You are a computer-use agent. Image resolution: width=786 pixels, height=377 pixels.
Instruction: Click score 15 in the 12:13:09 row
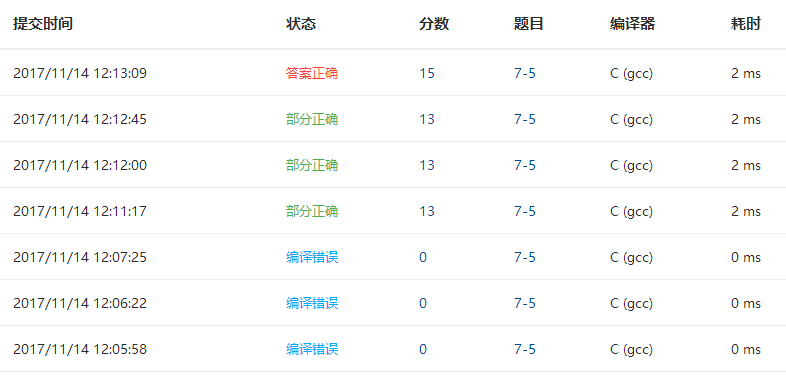(x=427, y=74)
